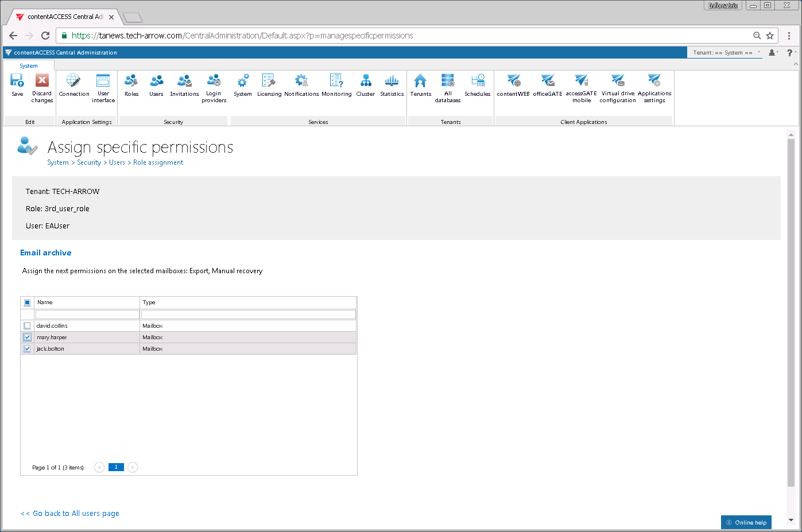Toggle the select-all checkbox in grid header

26,302
